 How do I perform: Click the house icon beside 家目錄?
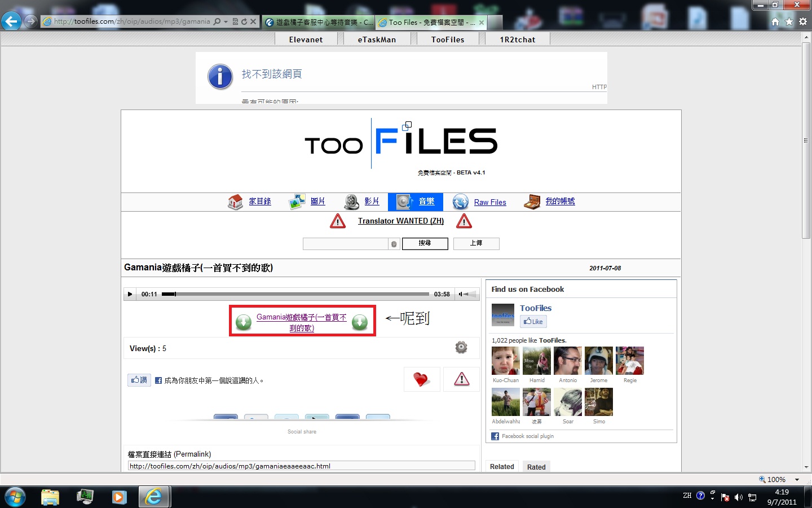pos(235,202)
